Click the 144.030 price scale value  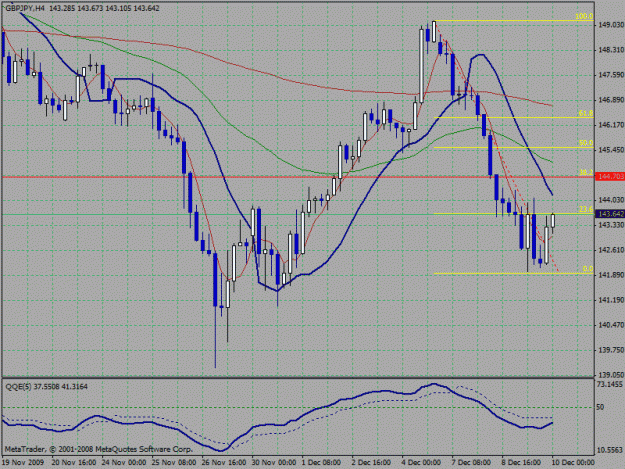click(x=611, y=200)
